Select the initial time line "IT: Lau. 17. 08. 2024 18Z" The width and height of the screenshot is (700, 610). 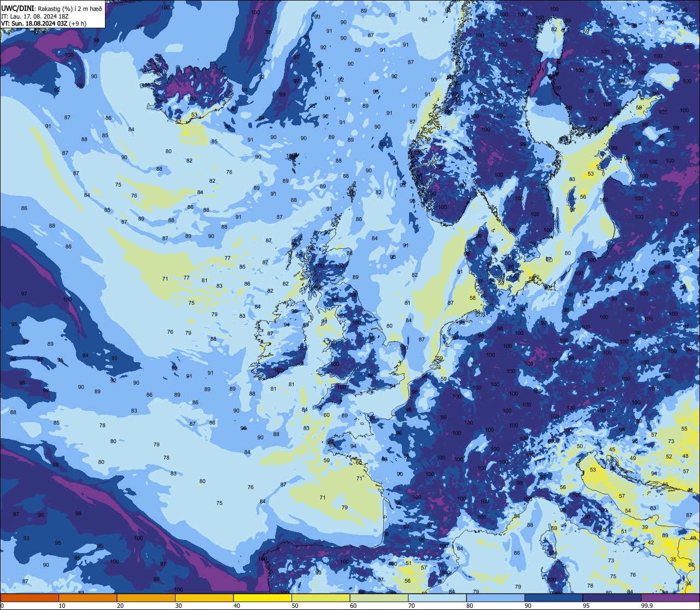[35, 16]
